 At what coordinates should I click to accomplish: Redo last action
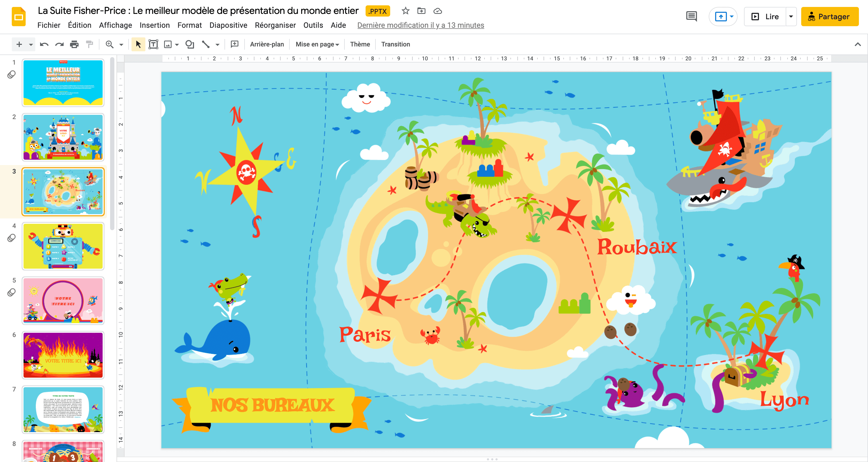pyautogui.click(x=59, y=44)
